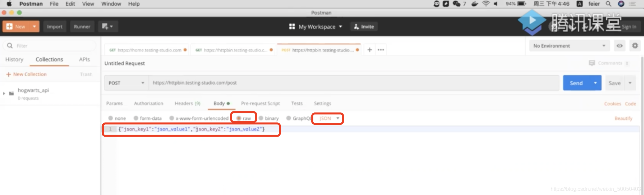This screenshot has width=644, height=195.
Task: Click New Collection link
Action: tap(27, 74)
